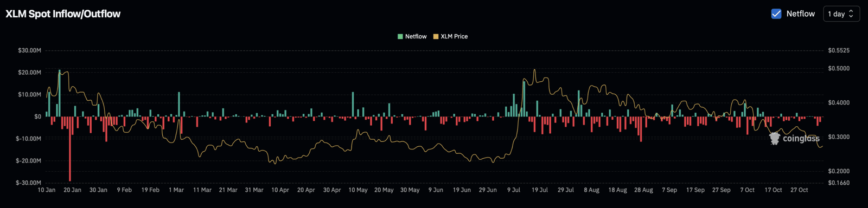The image size is (868, 208).
Task: Click the 19 Jul date label
Action: [540, 190]
